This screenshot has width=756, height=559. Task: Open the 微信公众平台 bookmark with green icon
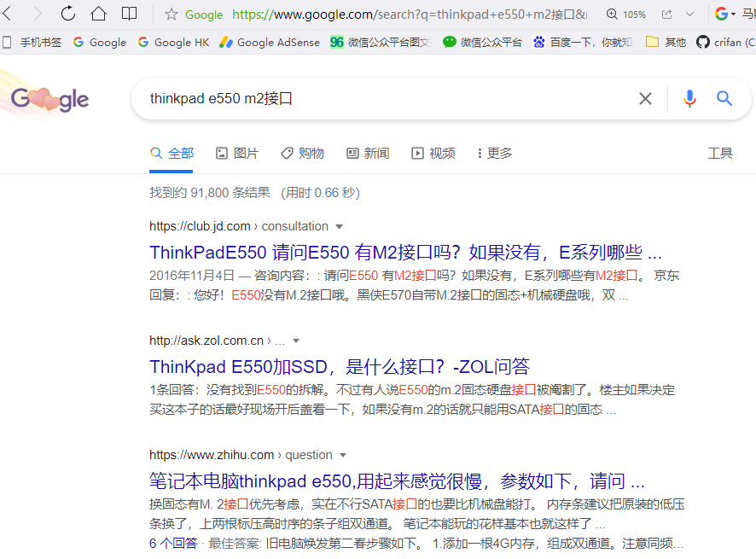482,43
